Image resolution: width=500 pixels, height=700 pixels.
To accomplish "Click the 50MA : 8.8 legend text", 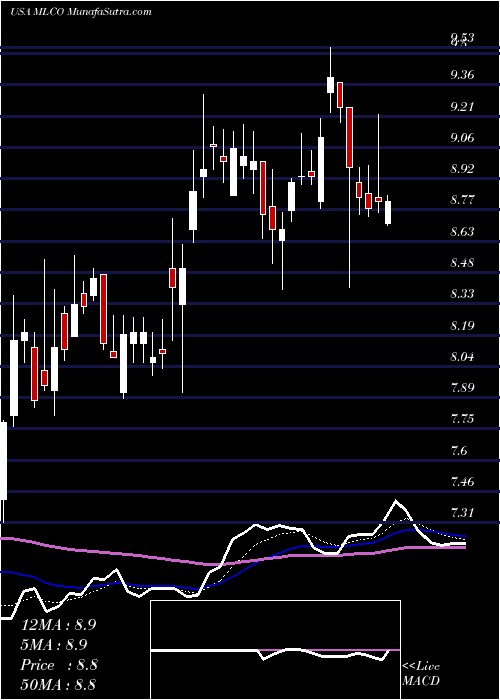I will click(58, 684).
